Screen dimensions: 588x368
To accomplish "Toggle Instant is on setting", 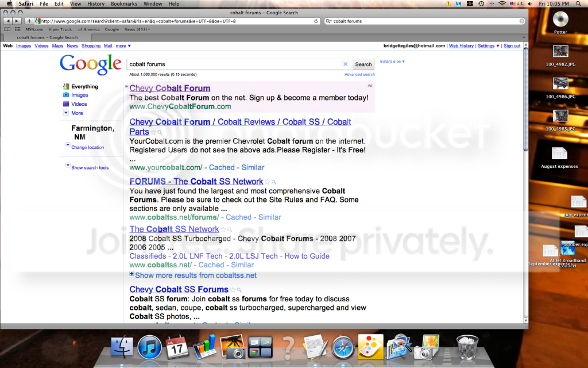I will (392, 61).
